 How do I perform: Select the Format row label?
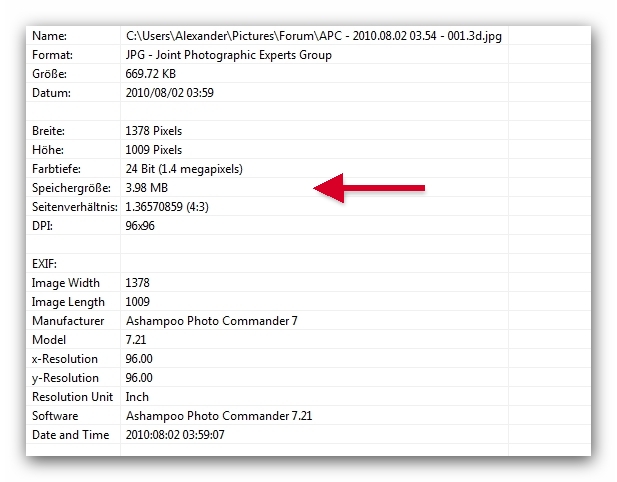tap(52, 55)
